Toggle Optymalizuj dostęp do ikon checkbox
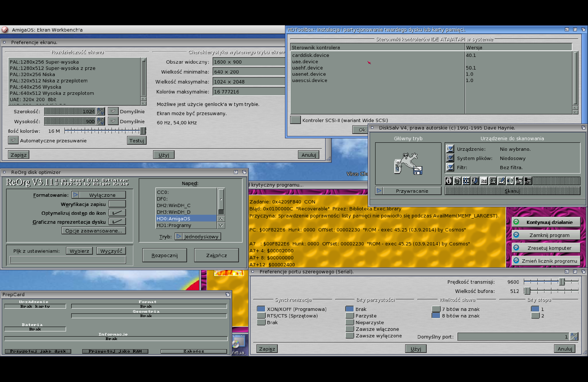This screenshot has height=382, width=588. [117, 213]
